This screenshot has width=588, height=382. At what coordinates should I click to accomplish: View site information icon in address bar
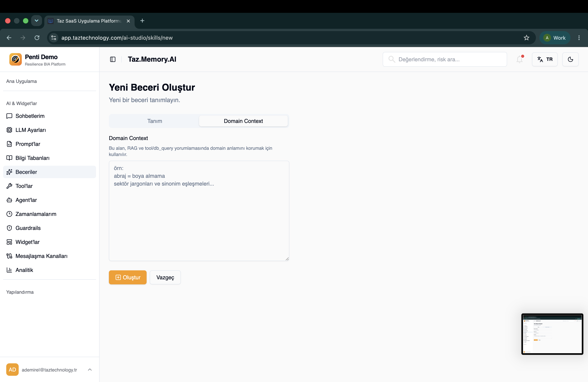pos(54,38)
